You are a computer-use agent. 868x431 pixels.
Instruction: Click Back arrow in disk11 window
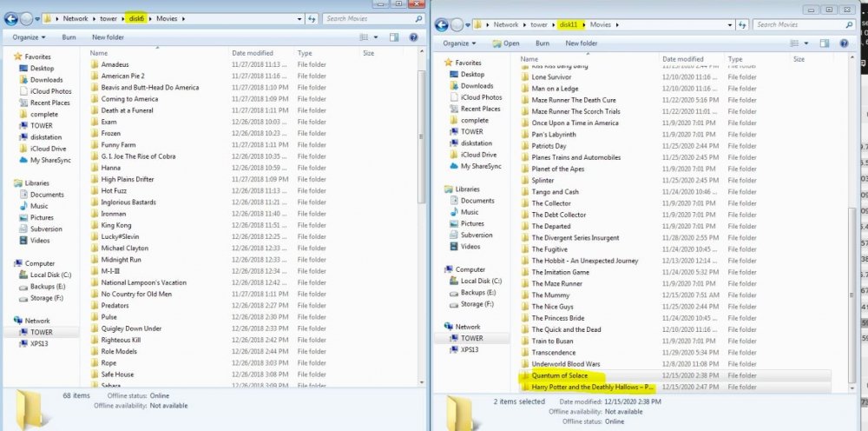coord(441,25)
